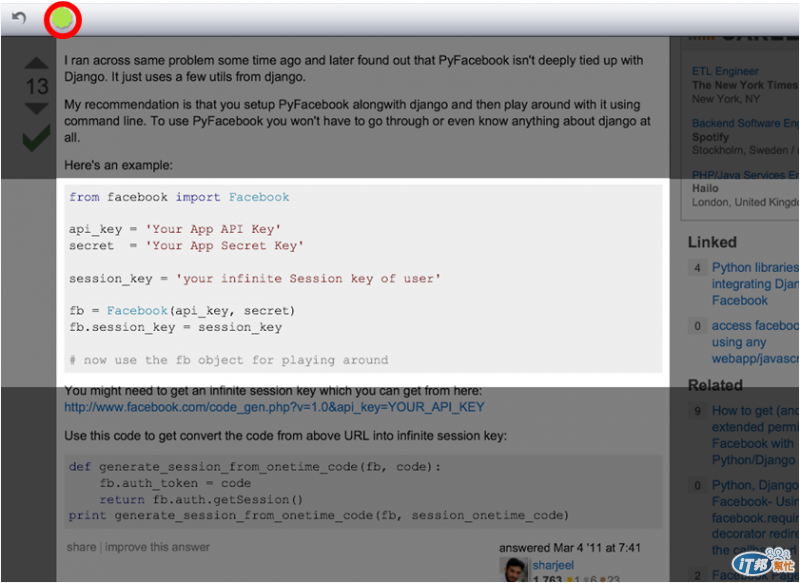Image resolution: width=800 pixels, height=583 pixels.
Task: Click the undo arrow icon in the toolbar
Action: pos(19,18)
